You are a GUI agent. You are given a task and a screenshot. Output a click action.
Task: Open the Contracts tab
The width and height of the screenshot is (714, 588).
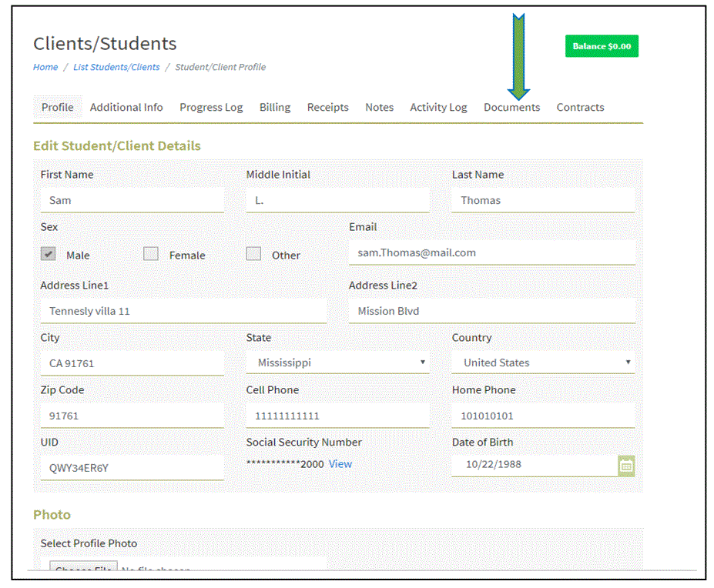point(580,108)
